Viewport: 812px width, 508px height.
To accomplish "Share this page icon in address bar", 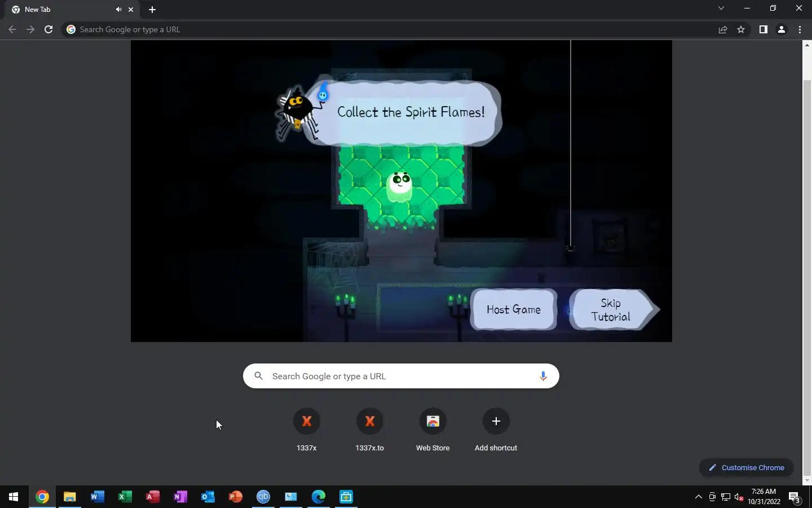I will 723,29.
